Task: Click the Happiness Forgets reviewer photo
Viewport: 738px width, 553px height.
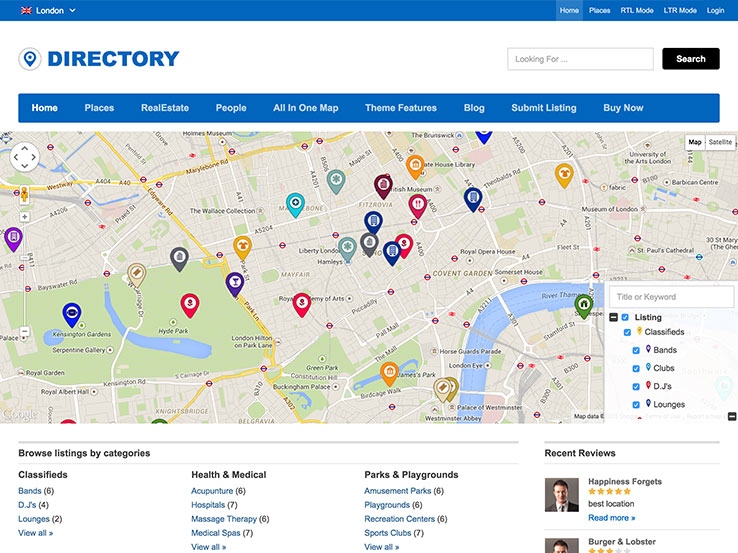Action: pyautogui.click(x=562, y=495)
